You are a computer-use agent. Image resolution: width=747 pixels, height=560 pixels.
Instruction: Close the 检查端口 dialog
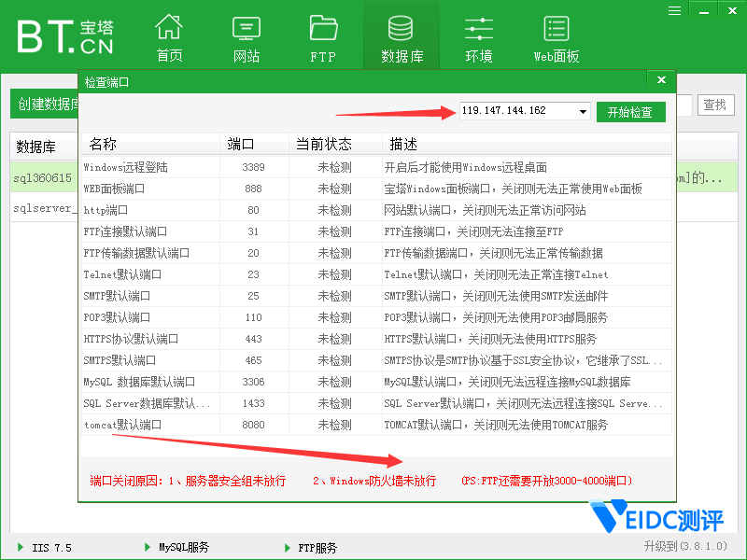coord(661,81)
